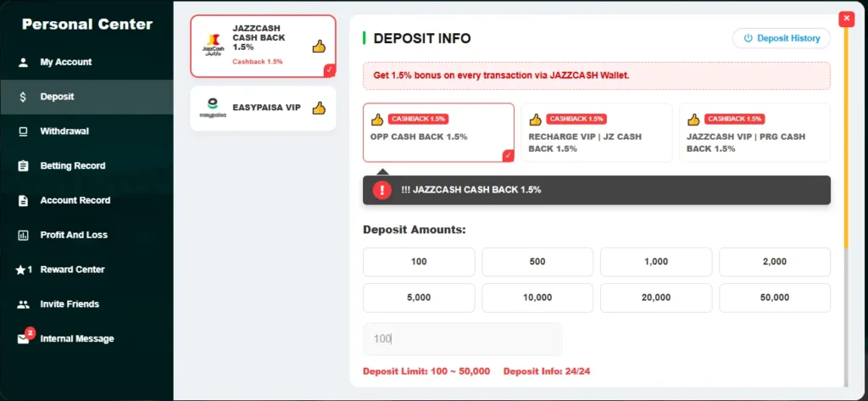Choose RECHARGE VIP | JZ CASH BACK channel
This screenshot has width=868, height=401.
[x=597, y=132]
